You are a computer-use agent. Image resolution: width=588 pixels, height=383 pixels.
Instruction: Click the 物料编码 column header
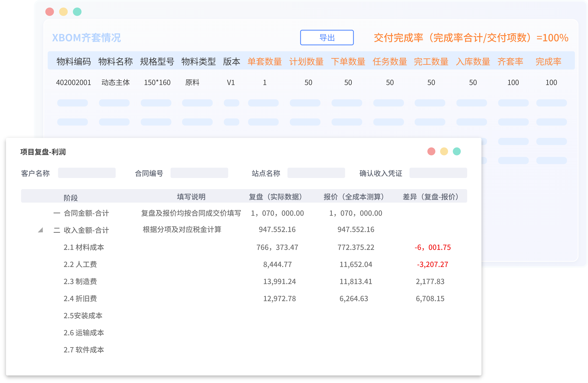pyautogui.click(x=74, y=61)
